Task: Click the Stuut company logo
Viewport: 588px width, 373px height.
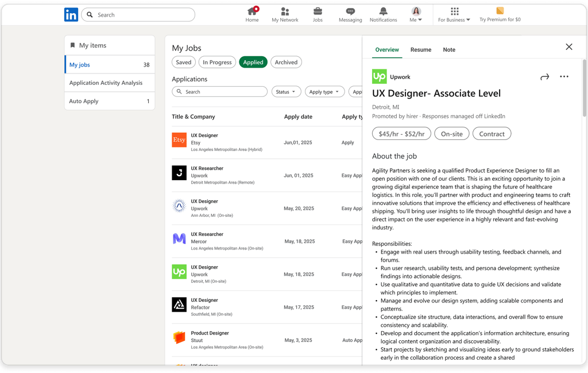Action: pyautogui.click(x=179, y=338)
